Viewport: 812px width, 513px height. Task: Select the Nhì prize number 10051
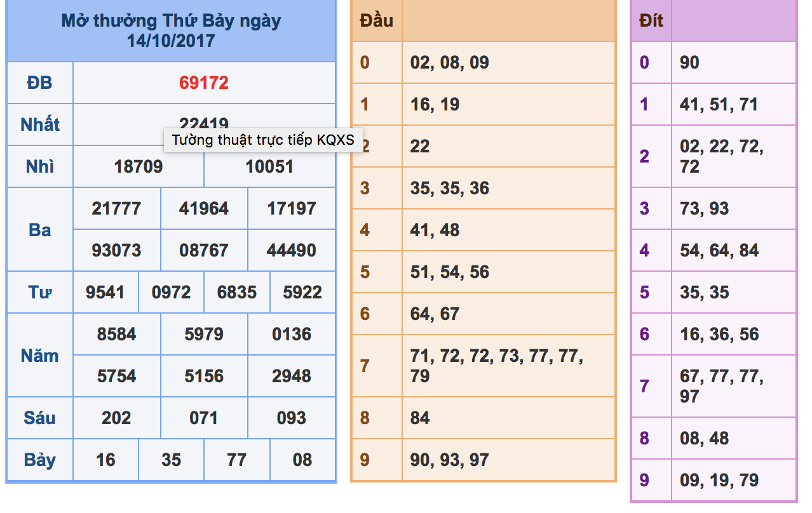point(269,166)
